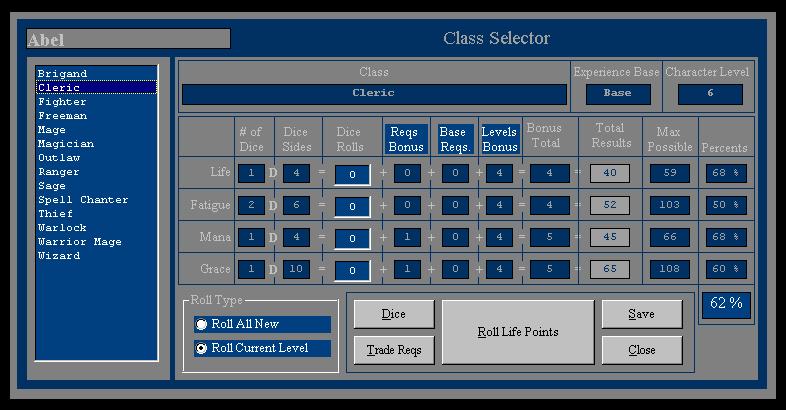Select Warrior Mage from the list

pos(80,242)
